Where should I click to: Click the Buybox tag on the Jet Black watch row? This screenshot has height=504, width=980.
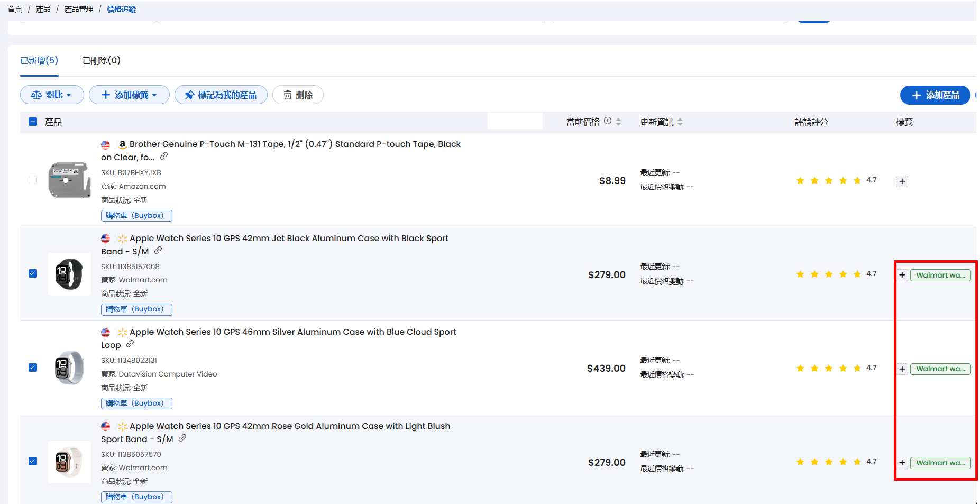tap(136, 309)
